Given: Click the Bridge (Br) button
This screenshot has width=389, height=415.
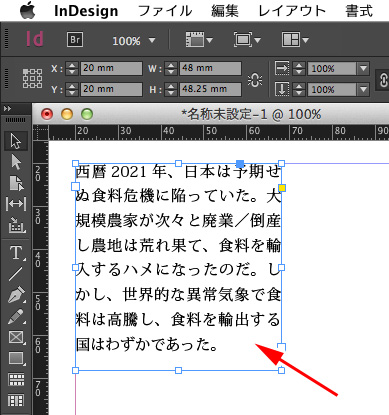Looking at the screenshot, I should pos(75,40).
